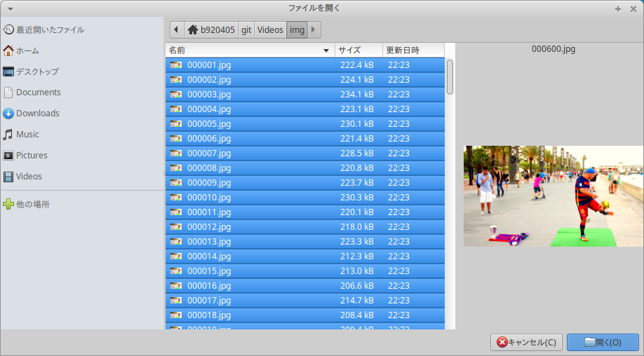
Task: Click the file icon of 000007.jpg
Action: (x=176, y=153)
